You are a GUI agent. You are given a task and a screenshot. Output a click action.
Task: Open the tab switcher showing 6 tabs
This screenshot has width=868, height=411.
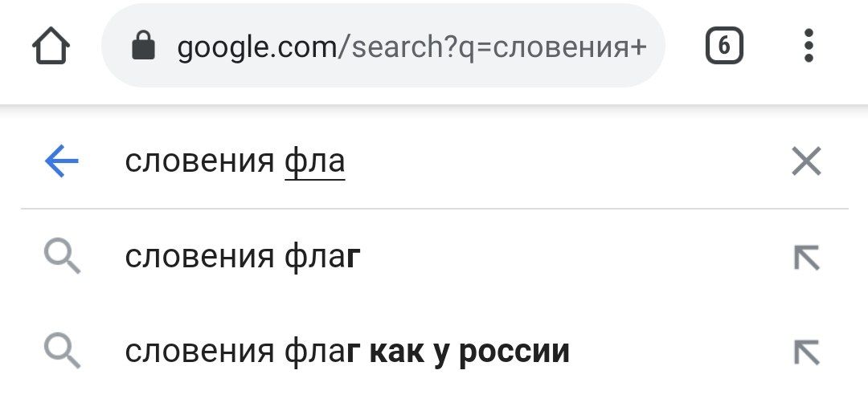pos(724,46)
